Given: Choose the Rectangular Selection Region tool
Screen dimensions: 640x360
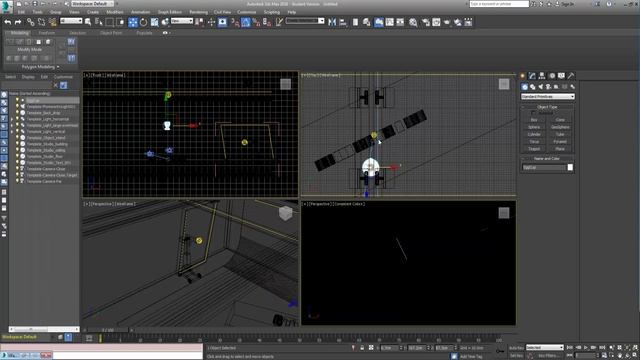Looking at the screenshot, I should pos(109,22).
